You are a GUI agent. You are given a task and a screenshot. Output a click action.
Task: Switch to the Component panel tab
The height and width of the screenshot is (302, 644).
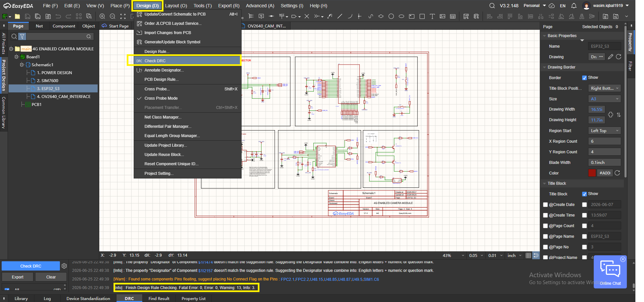click(64, 26)
